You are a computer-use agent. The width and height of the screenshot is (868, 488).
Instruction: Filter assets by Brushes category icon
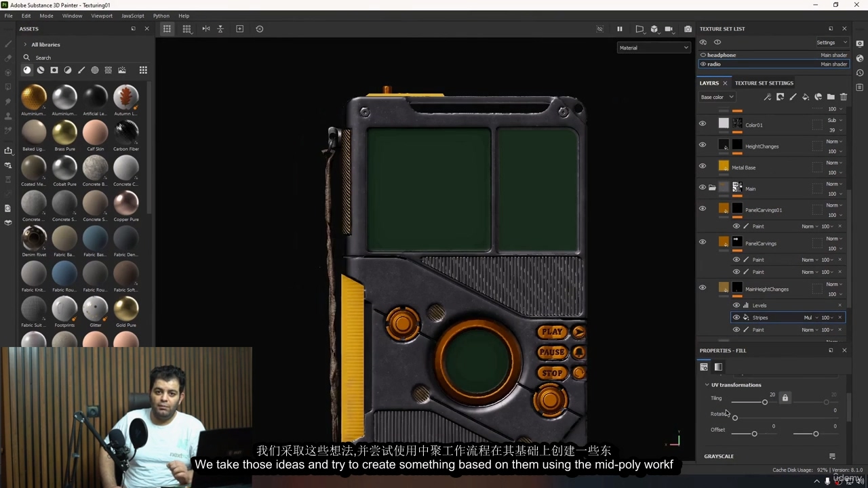81,70
